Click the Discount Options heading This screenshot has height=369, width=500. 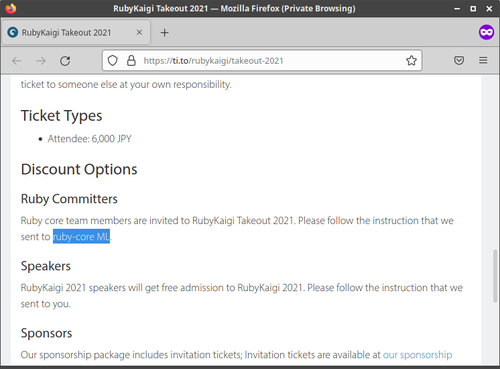tap(79, 169)
